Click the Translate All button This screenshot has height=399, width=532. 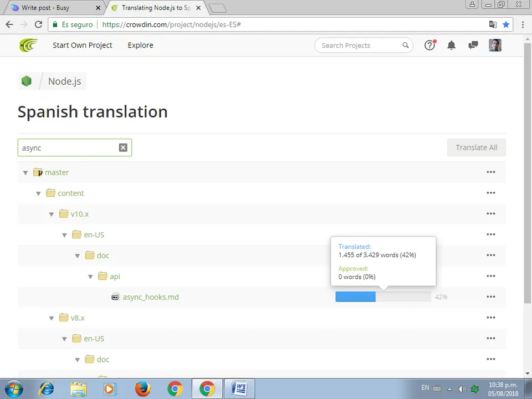tap(477, 147)
